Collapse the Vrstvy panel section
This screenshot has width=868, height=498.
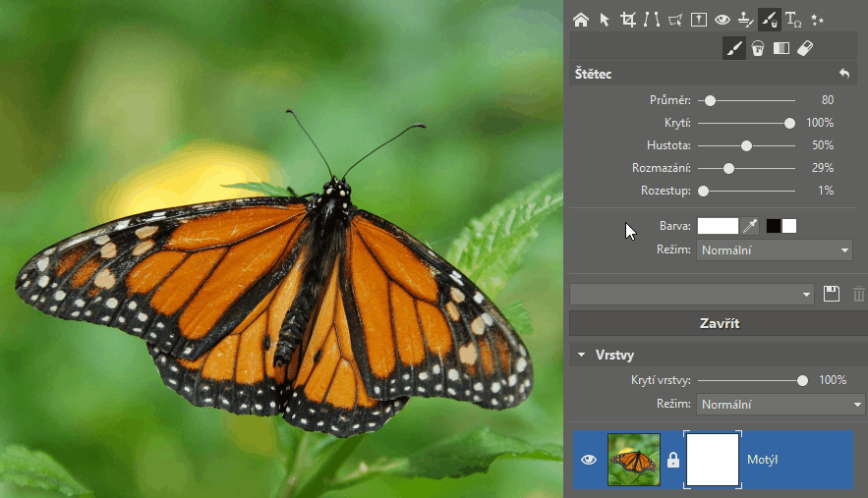click(581, 355)
